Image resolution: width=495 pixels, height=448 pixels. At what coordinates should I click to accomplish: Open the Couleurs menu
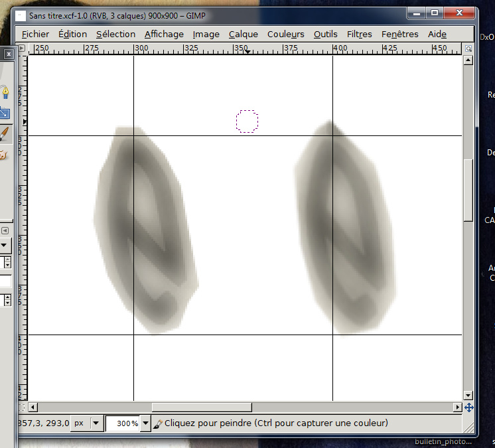tap(285, 34)
